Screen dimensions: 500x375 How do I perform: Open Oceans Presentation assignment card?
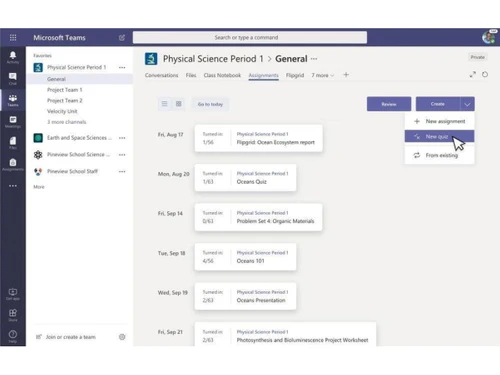pyautogui.click(x=245, y=296)
